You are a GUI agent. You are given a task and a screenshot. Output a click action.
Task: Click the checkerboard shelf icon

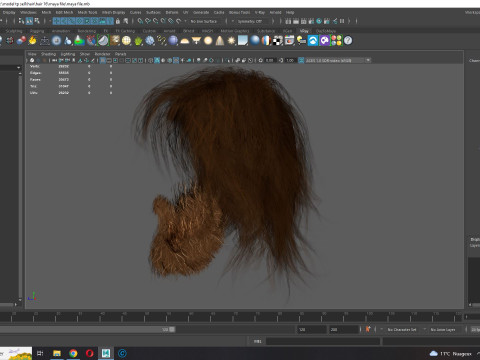(278, 41)
